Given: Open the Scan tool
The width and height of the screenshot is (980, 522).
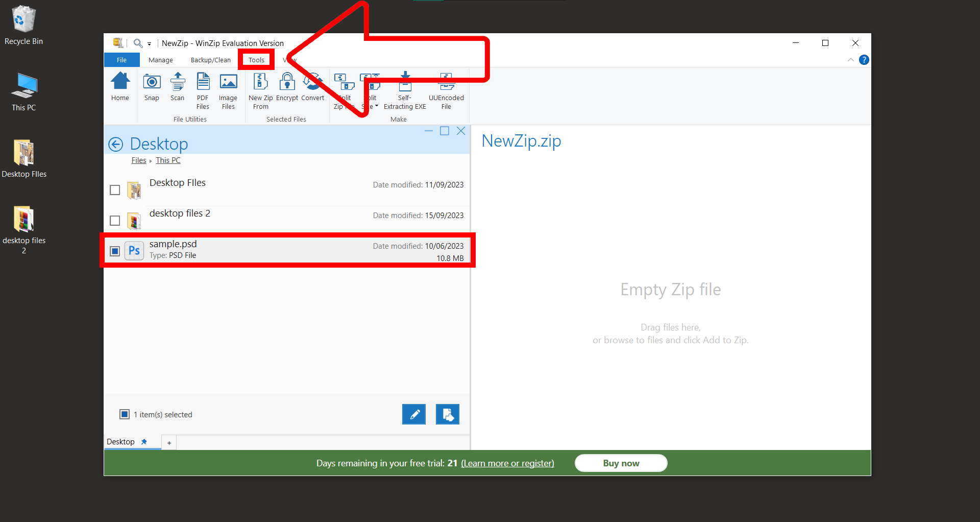Looking at the screenshot, I should pos(177,88).
